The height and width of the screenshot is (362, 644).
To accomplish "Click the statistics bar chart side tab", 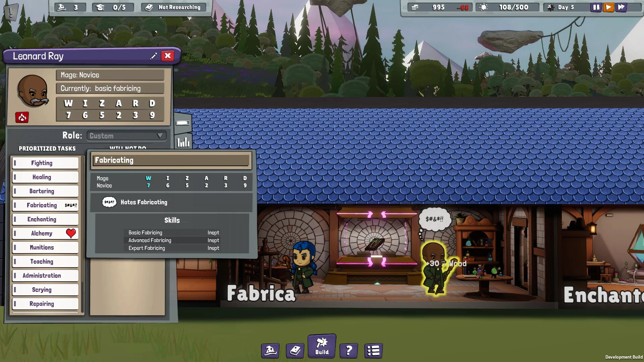I will click(183, 142).
